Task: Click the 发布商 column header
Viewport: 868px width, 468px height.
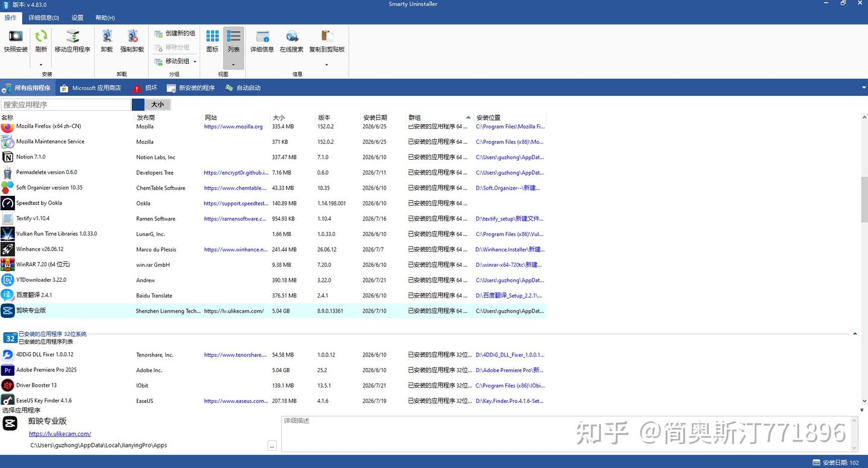Action: pyautogui.click(x=169, y=117)
